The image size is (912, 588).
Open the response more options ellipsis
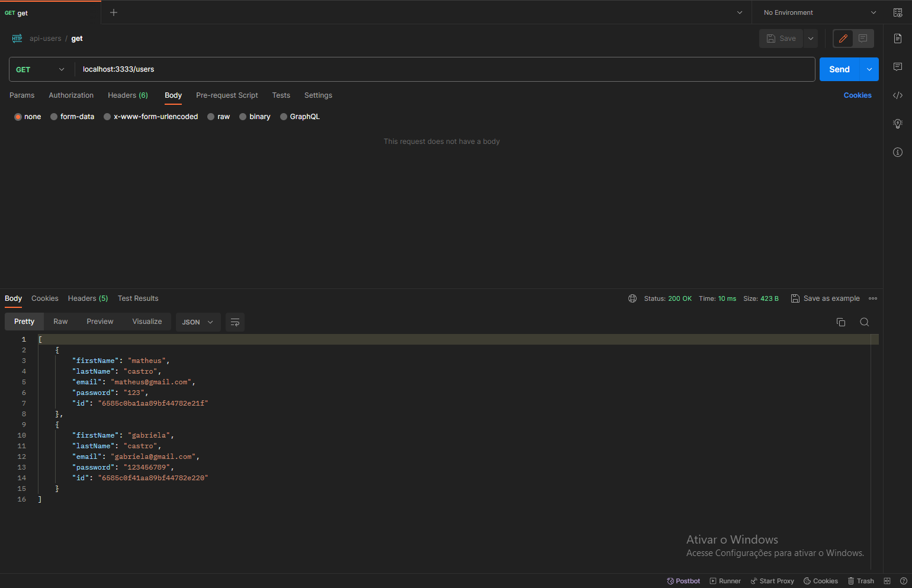click(x=873, y=298)
